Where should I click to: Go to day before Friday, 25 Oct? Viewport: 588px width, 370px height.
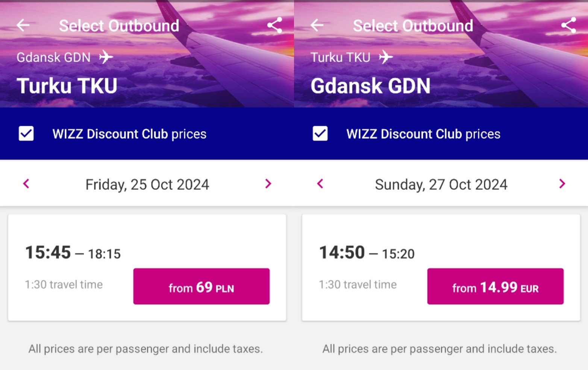26,184
